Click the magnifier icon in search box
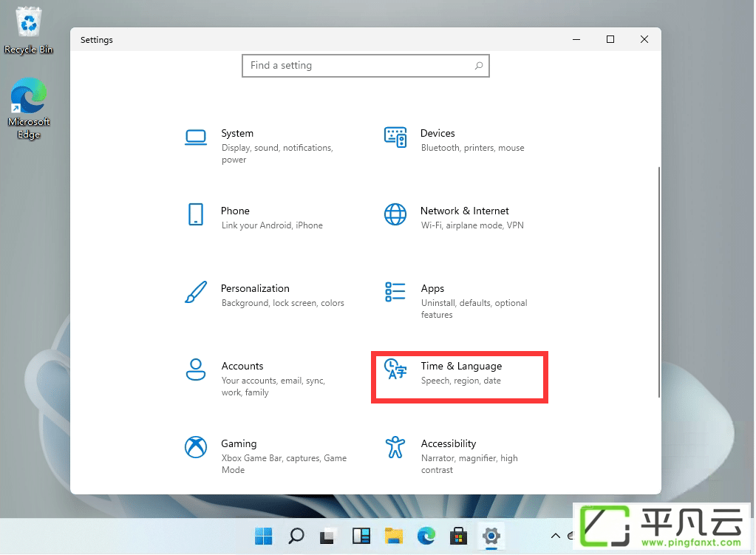756x555 pixels. coord(479,66)
